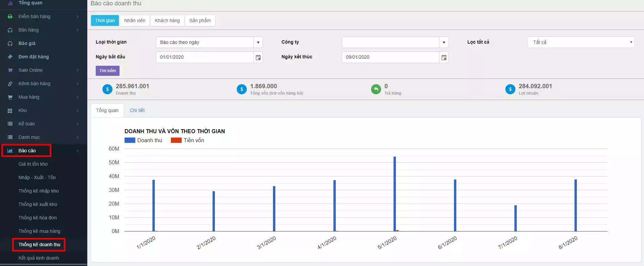This screenshot has width=644, height=266.
Task: Click the Danh mục list icon
Action: [x=10, y=137]
